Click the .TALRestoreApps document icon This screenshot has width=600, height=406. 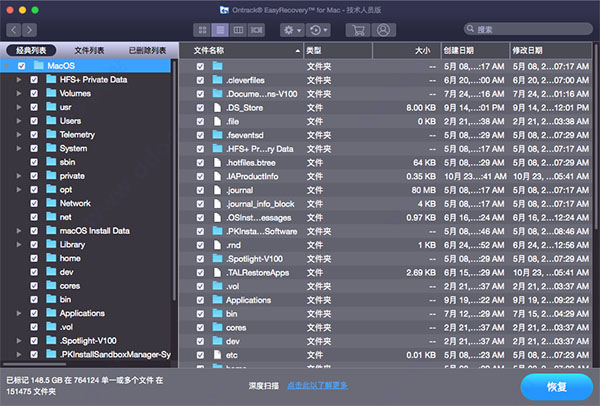(217, 272)
